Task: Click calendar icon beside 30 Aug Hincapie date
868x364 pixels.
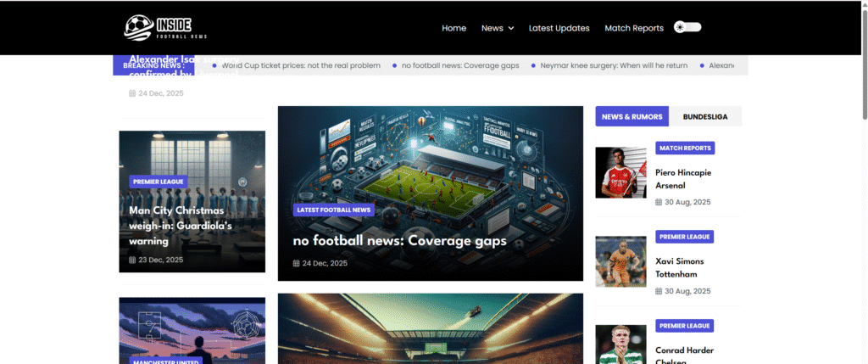Action: point(659,202)
